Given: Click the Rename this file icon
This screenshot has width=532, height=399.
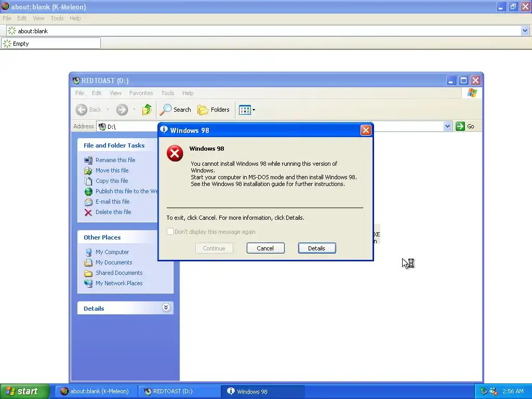Looking at the screenshot, I should coord(88,160).
